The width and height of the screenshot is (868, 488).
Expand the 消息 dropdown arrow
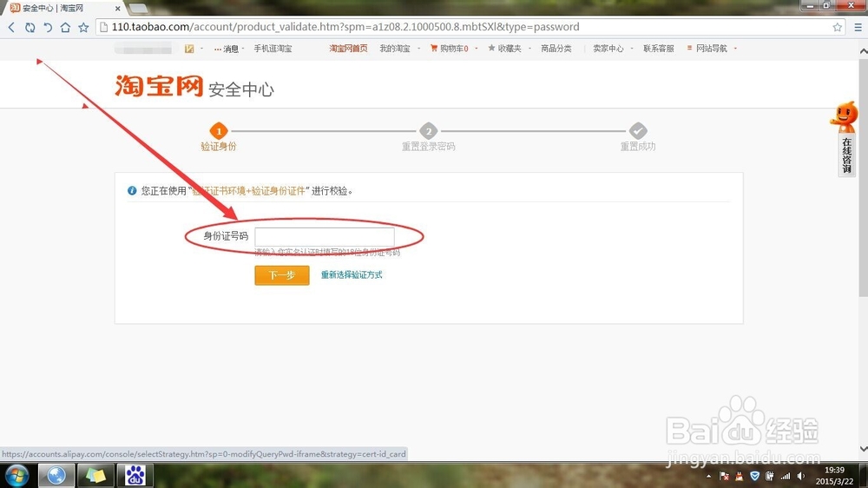(x=242, y=48)
